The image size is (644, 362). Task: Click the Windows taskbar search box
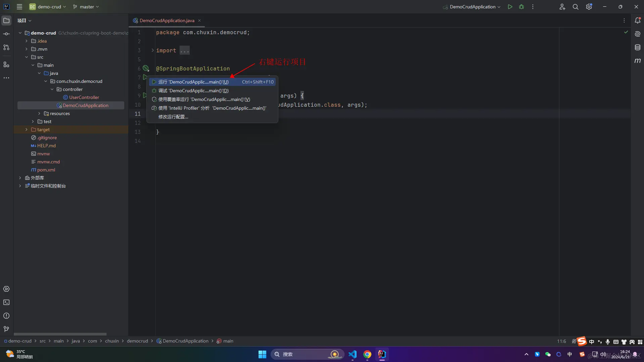pos(307,354)
